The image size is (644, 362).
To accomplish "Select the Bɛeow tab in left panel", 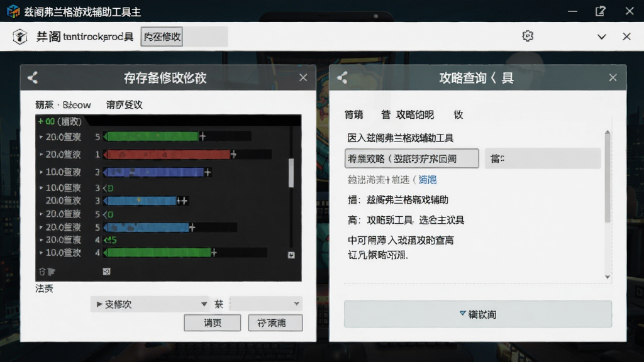I will point(63,105).
